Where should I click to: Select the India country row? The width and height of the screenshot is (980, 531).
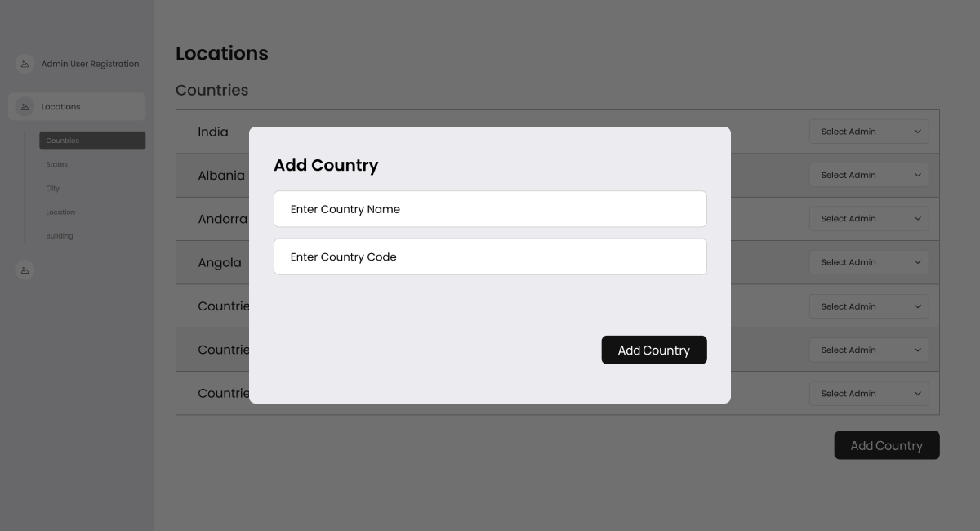(558, 132)
